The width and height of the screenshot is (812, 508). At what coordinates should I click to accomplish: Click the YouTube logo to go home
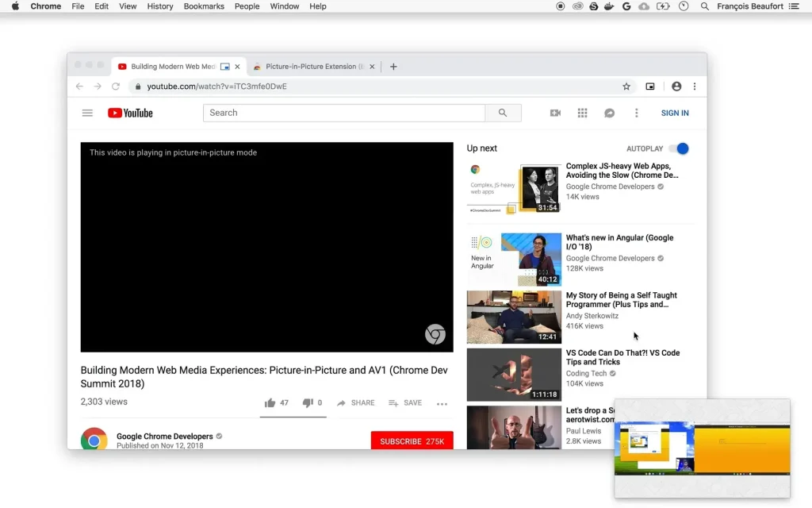(x=129, y=113)
